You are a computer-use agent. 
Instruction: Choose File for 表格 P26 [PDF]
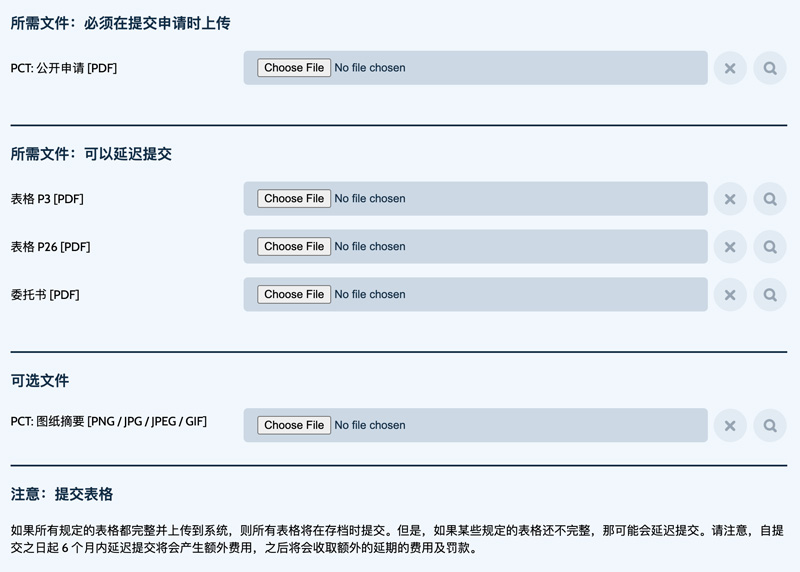tap(294, 246)
